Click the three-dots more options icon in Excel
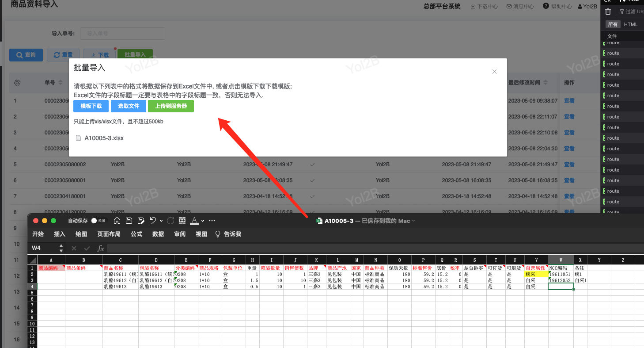The image size is (644, 348). (x=212, y=221)
